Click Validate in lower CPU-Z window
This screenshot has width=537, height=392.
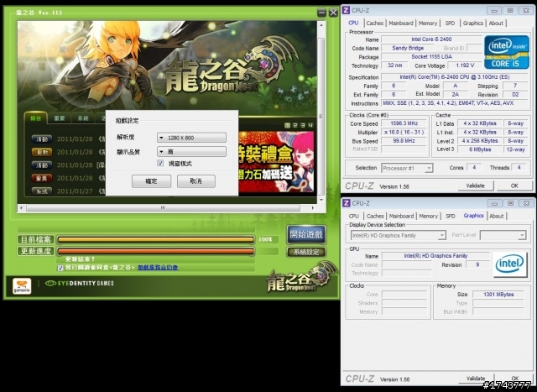click(x=476, y=379)
